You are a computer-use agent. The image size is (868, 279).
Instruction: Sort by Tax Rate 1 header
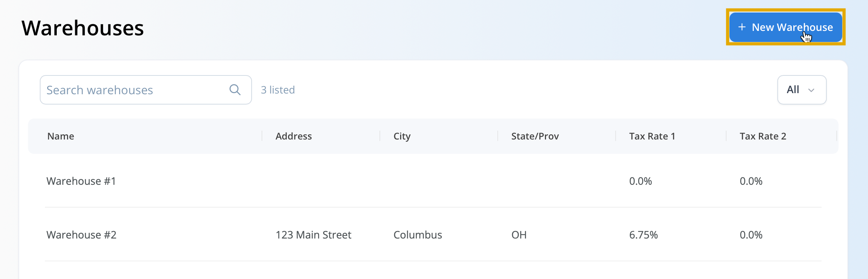tap(652, 136)
